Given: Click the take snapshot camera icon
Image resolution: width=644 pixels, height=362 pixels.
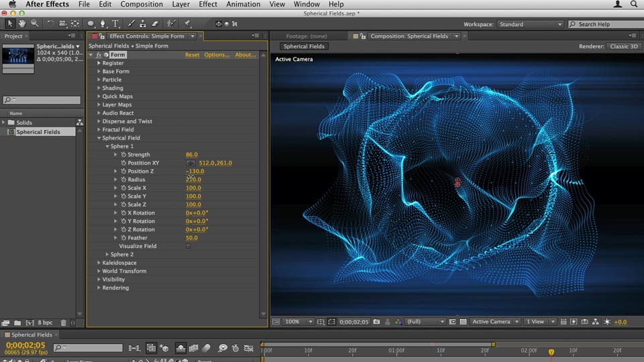Looking at the screenshot, I should point(376,322).
